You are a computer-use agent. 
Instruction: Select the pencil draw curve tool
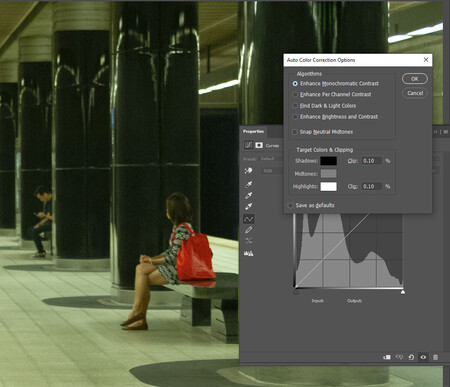click(x=249, y=230)
